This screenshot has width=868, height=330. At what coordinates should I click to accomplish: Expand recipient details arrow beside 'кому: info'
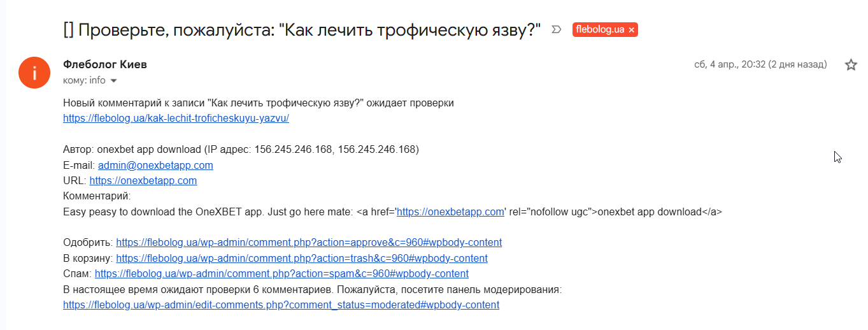[114, 81]
